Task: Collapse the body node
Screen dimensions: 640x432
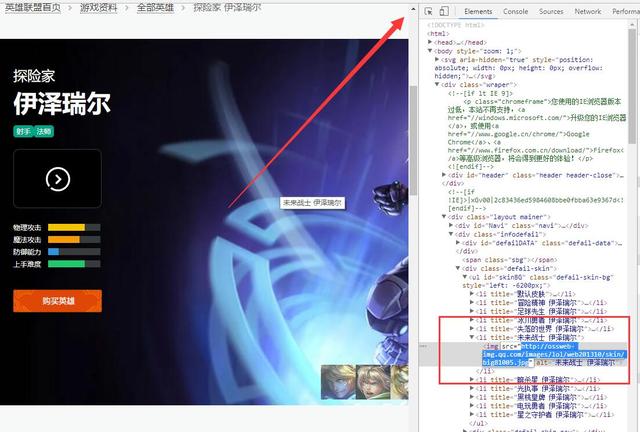Action: pos(430,51)
